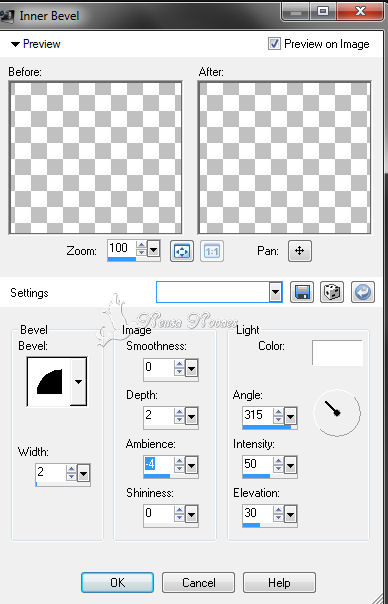Click the 1:1 zoom to 100% icon

point(212,251)
